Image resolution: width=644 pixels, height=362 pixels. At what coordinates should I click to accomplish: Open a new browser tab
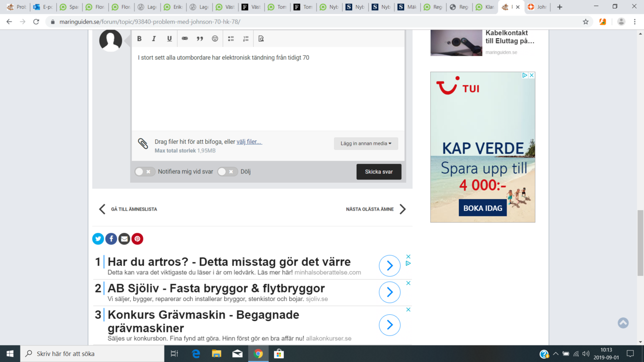(559, 7)
